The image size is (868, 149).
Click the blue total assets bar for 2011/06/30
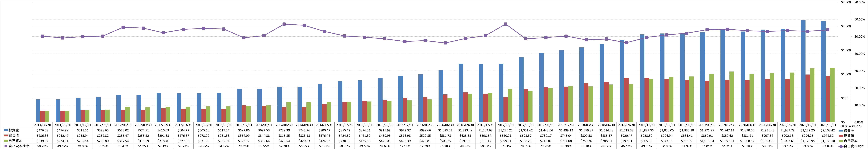click(38, 111)
